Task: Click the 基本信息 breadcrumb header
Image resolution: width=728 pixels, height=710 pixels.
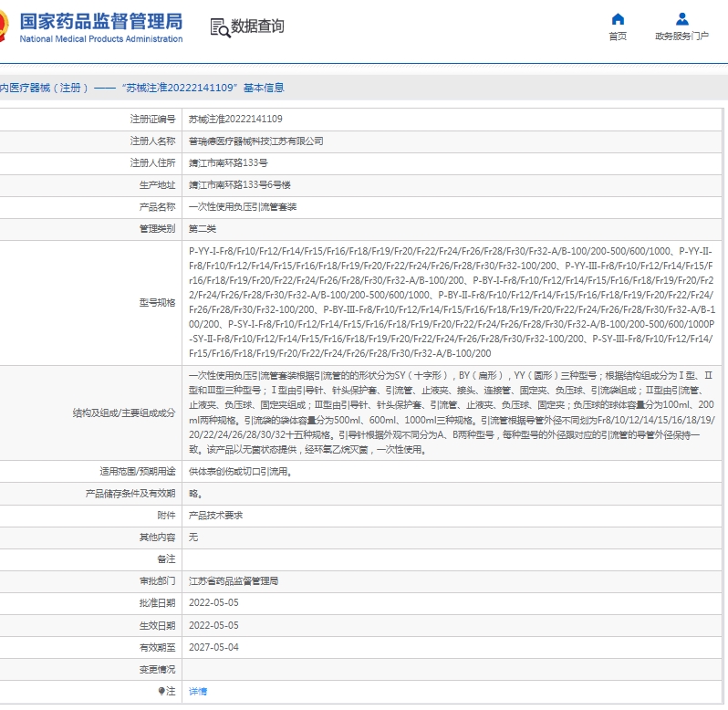Action: tap(264, 88)
